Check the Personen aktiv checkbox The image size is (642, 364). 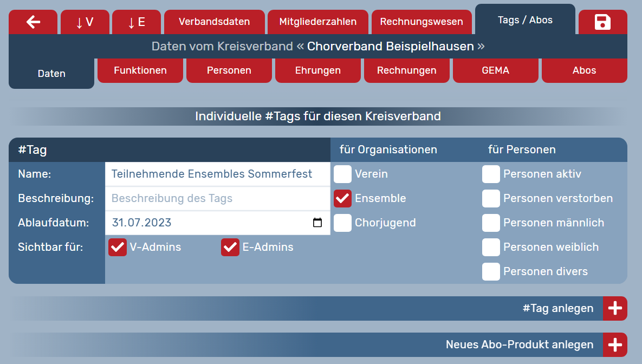(x=491, y=174)
